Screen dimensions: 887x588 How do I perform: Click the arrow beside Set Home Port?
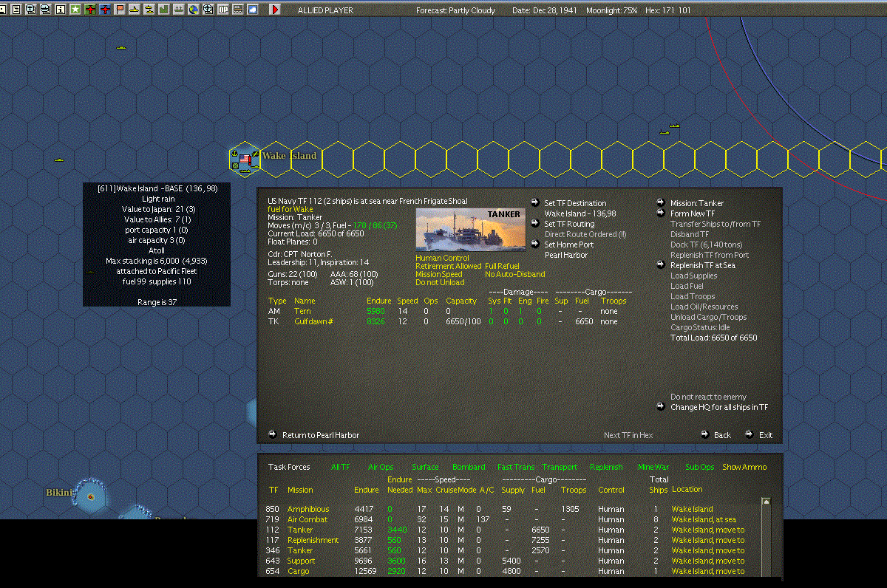click(535, 244)
